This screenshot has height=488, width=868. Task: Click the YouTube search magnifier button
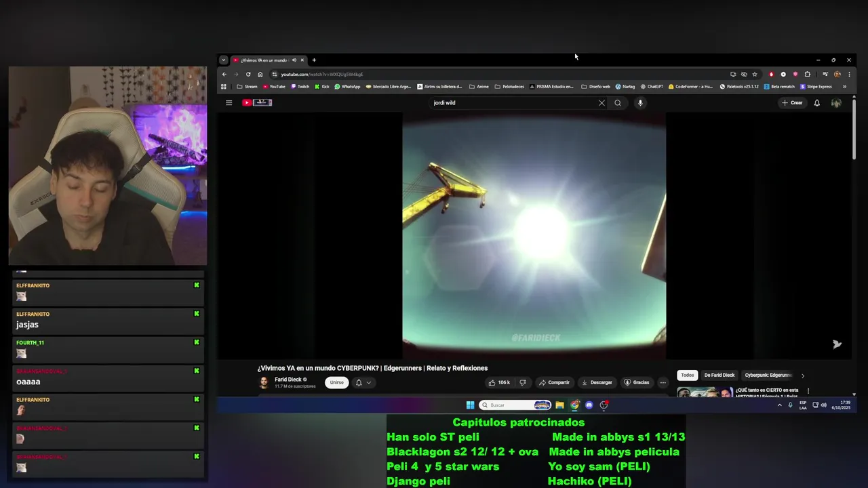(x=618, y=103)
